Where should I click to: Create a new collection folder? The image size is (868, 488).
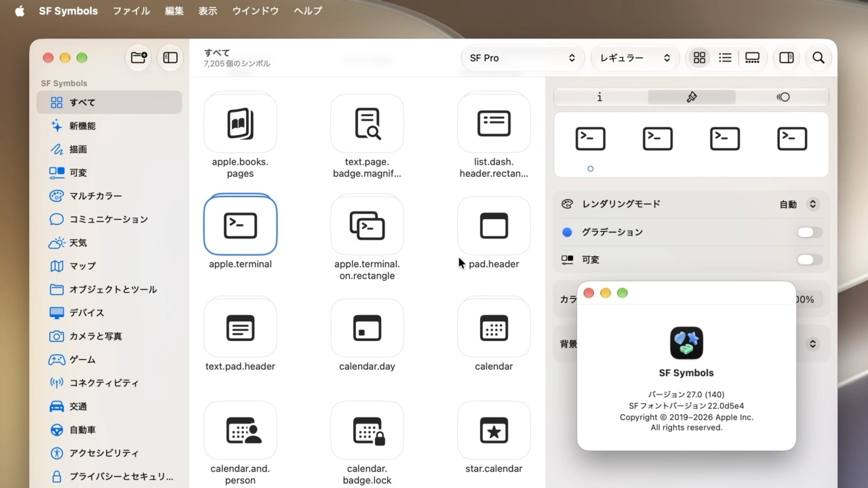click(x=138, y=58)
